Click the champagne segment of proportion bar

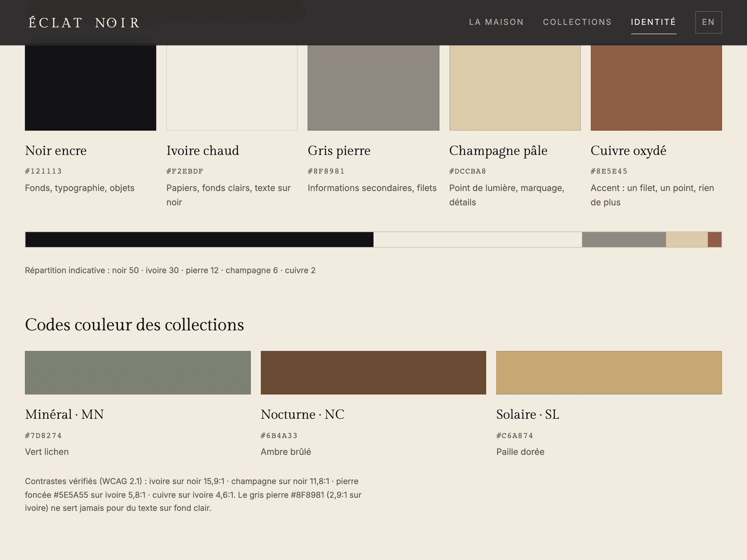[x=687, y=239]
